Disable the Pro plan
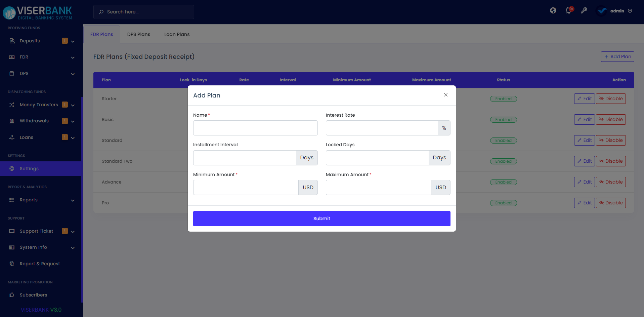This screenshot has height=317, width=644. (610, 203)
